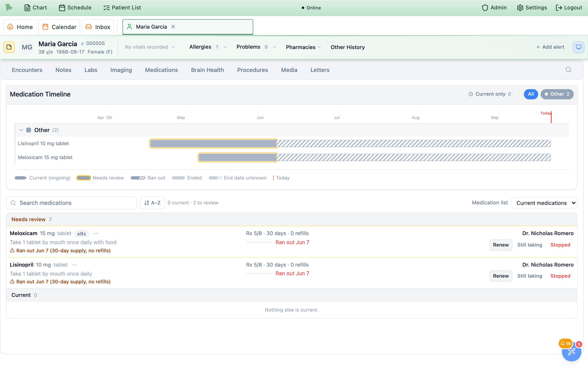
Task: Open the Current medications list dropdown
Action: pyautogui.click(x=544, y=203)
